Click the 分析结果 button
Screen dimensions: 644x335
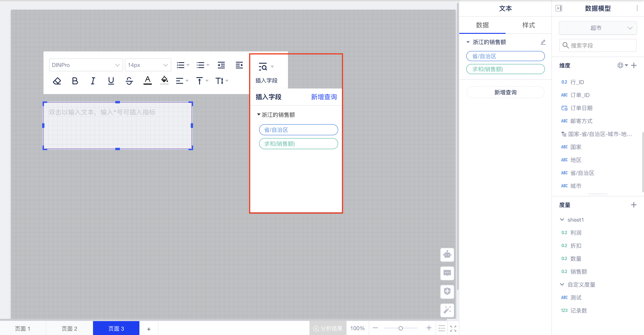(x=328, y=328)
